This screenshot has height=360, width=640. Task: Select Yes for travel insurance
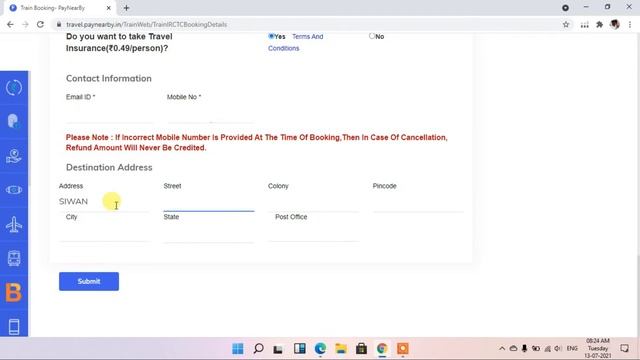(x=271, y=36)
